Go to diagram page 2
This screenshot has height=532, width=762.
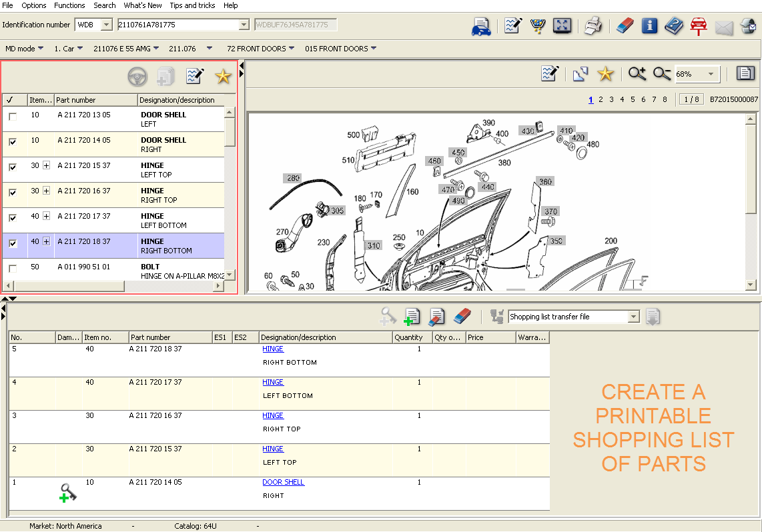(x=601, y=99)
